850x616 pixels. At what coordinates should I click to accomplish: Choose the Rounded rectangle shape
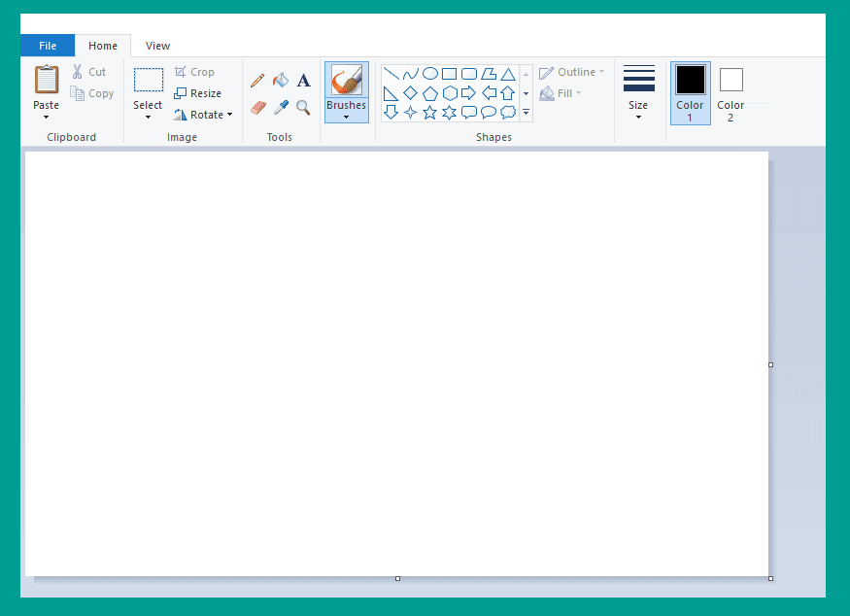469,74
